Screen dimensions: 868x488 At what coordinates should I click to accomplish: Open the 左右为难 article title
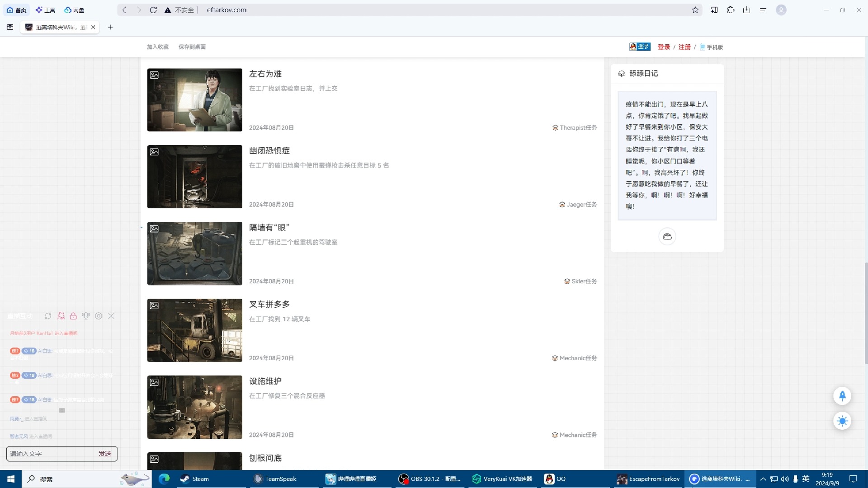click(x=265, y=74)
